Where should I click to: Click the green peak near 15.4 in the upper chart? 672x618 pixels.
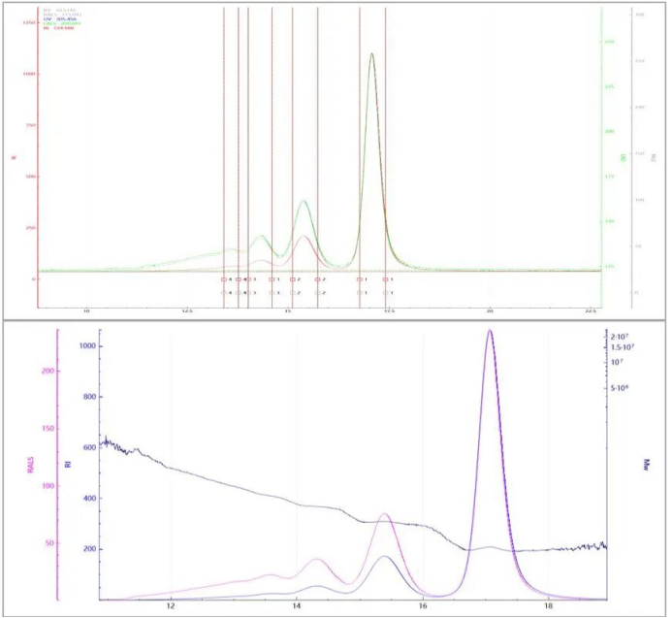coord(304,202)
